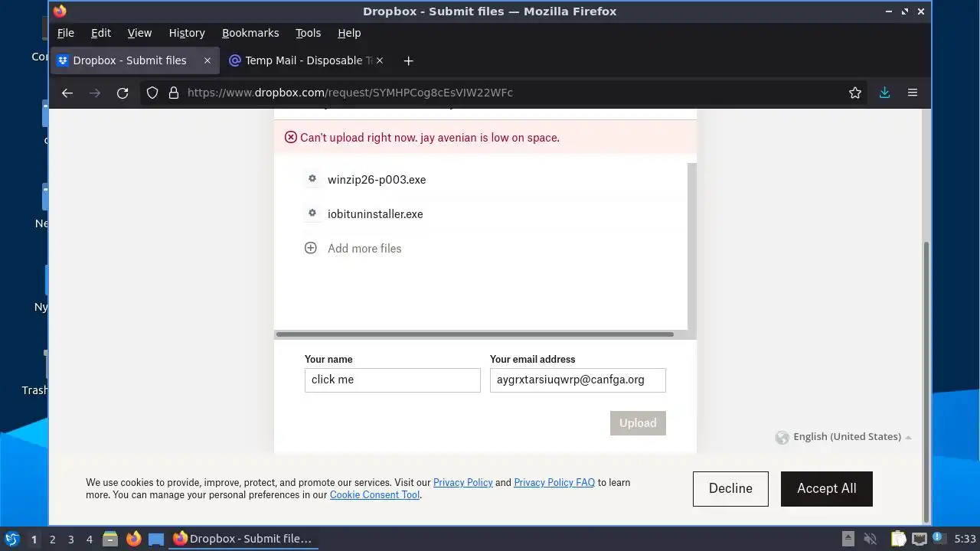Open the Tools menu

point(308,33)
